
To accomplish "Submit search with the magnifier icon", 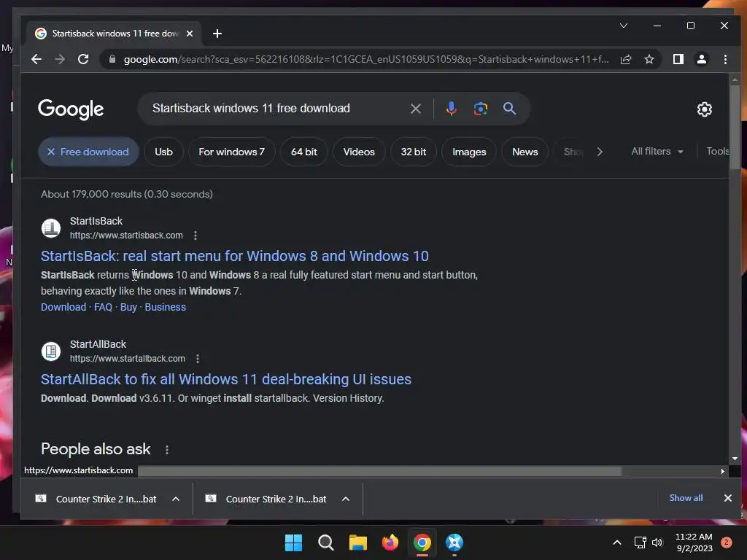I will tap(509, 109).
